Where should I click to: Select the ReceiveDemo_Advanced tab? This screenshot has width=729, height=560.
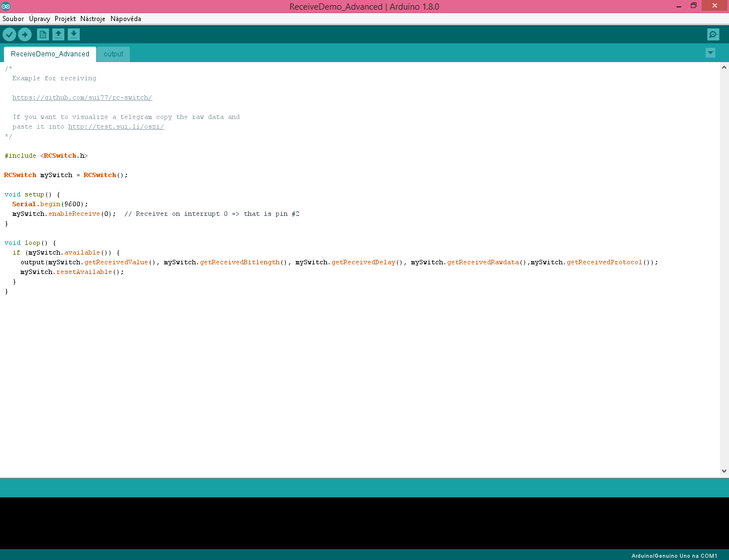click(50, 54)
